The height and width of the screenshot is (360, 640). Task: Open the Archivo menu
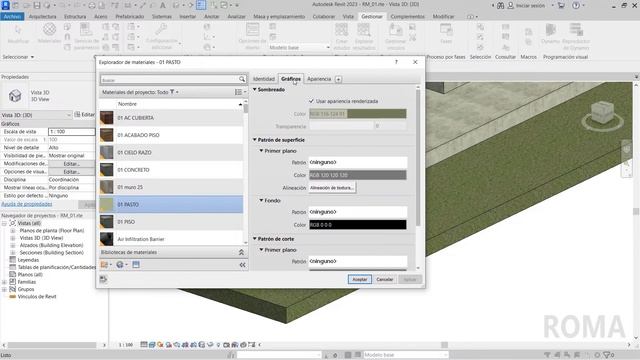pyautogui.click(x=12, y=16)
